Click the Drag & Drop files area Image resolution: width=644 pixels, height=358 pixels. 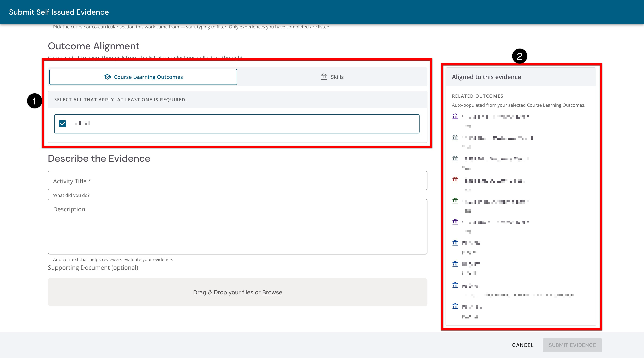coord(237,292)
